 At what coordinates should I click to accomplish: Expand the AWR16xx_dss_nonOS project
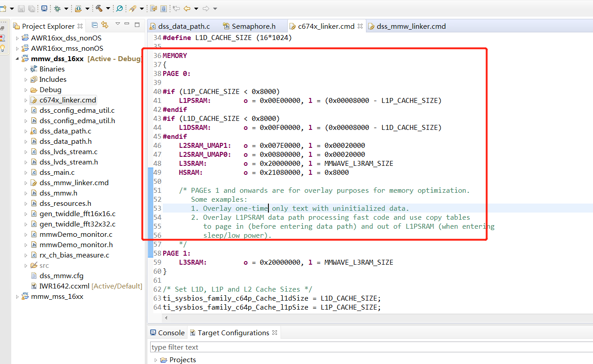tap(18, 38)
